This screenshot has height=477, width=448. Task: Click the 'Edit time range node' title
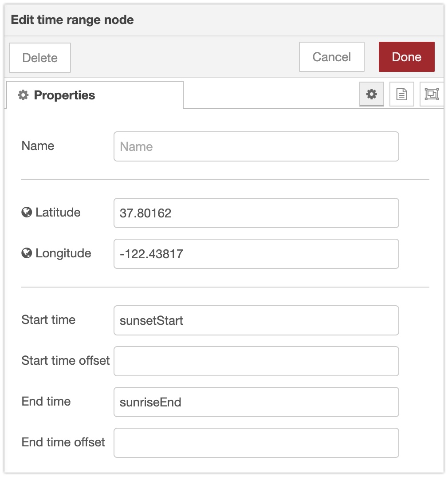72,20
